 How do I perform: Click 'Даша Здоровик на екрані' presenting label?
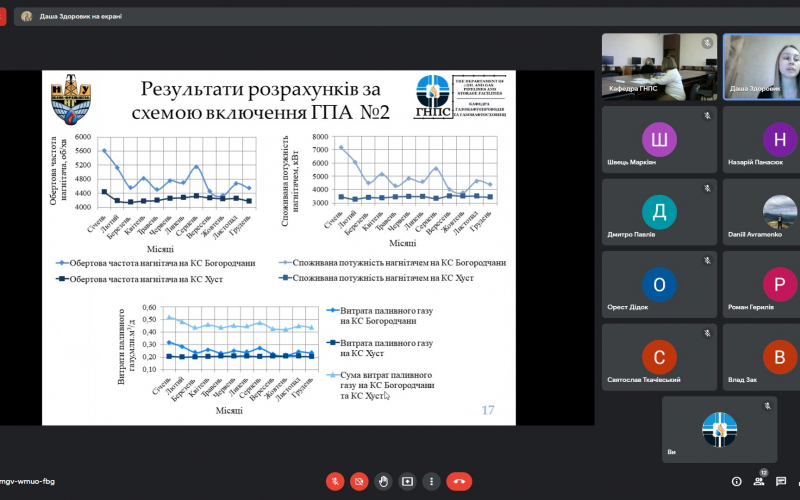point(81,16)
